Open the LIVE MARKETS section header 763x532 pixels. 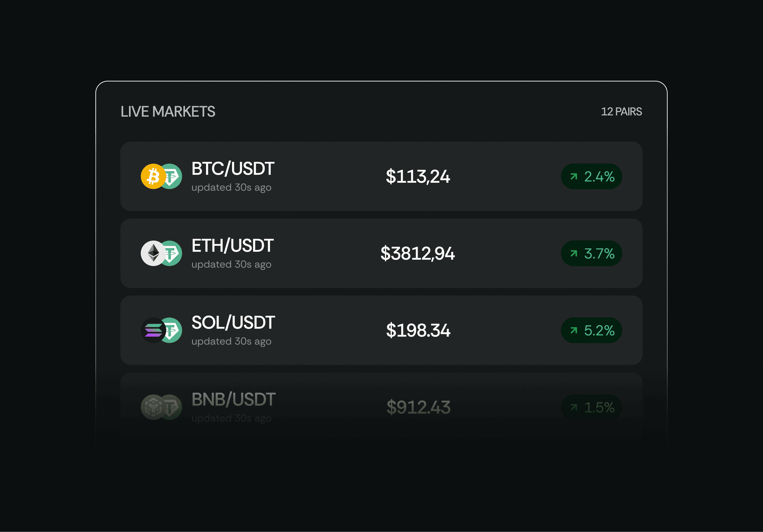[x=168, y=112]
